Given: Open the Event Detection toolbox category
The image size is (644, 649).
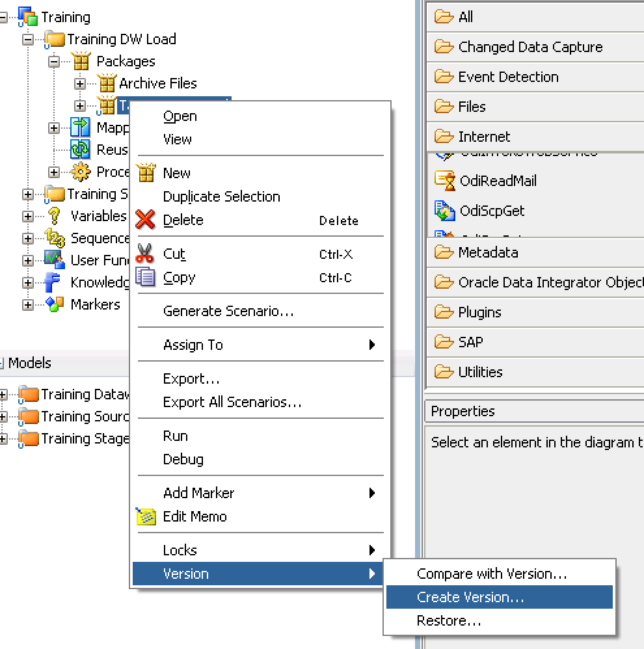Looking at the screenshot, I should (x=535, y=77).
